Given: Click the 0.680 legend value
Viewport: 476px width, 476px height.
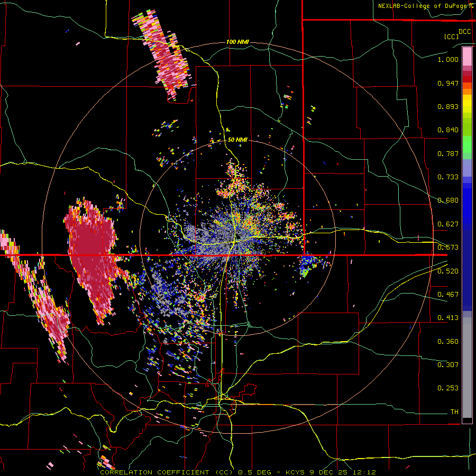Looking at the screenshot, I should [448, 200].
